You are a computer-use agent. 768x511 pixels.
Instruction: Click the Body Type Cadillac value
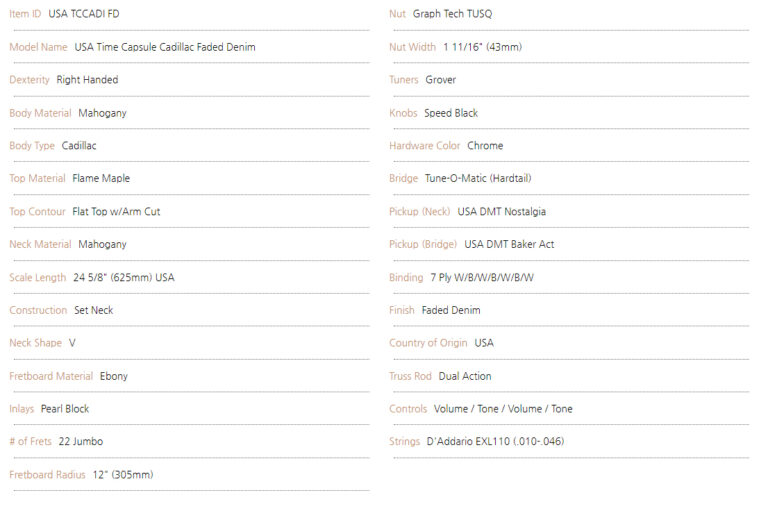click(79, 146)
